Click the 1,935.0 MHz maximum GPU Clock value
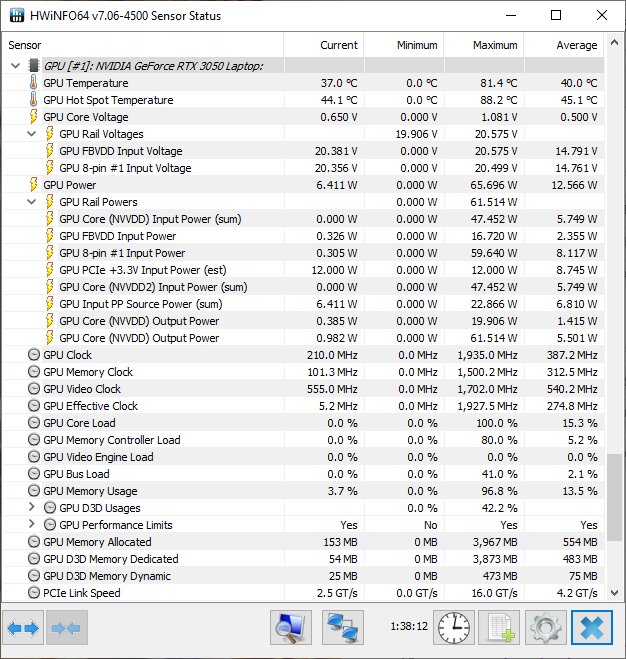Screen dimensions: 626x659 488,355
